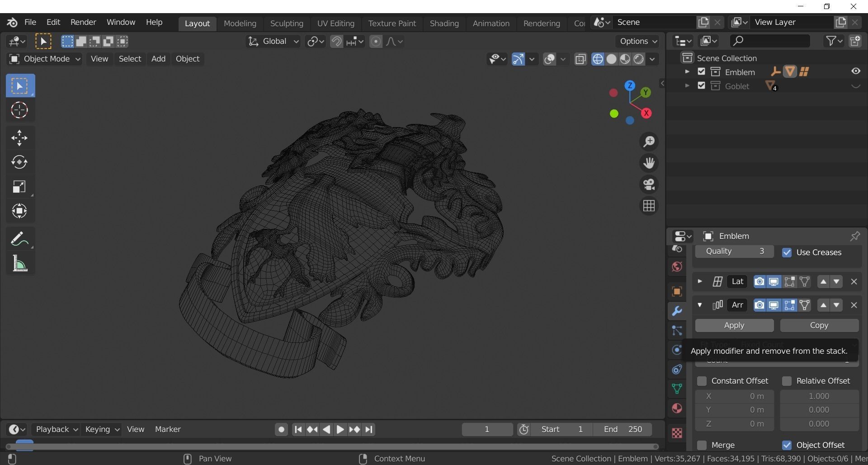Collapse the Arr modifier panel
Image resolution: width=868 pixels, height=465 pixels.
(x=699, y=305)
